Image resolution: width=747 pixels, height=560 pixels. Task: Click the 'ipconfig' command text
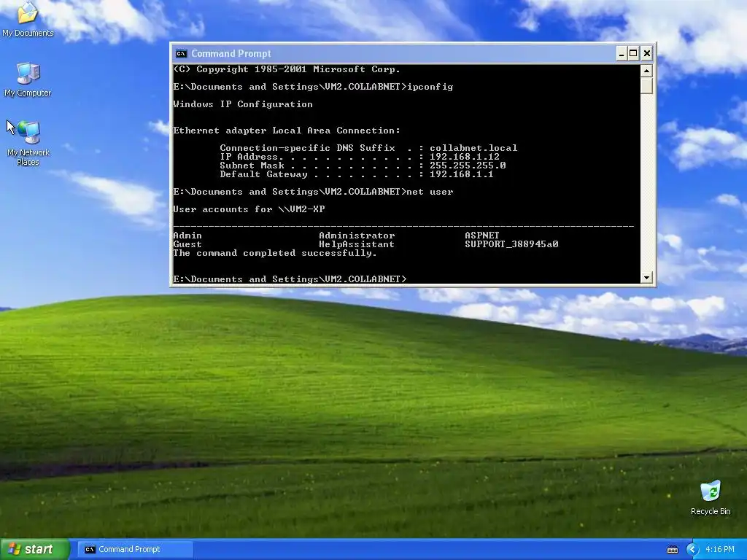430,87
